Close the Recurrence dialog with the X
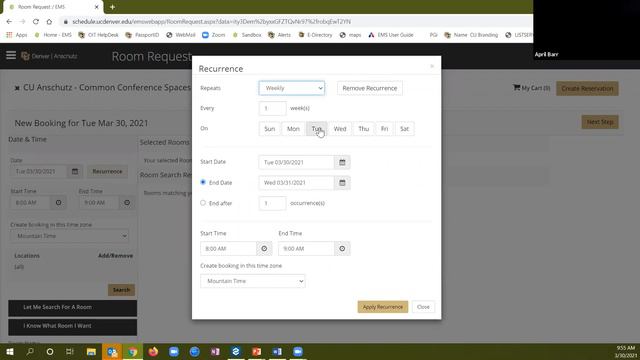640x360 pixels. 432,66
